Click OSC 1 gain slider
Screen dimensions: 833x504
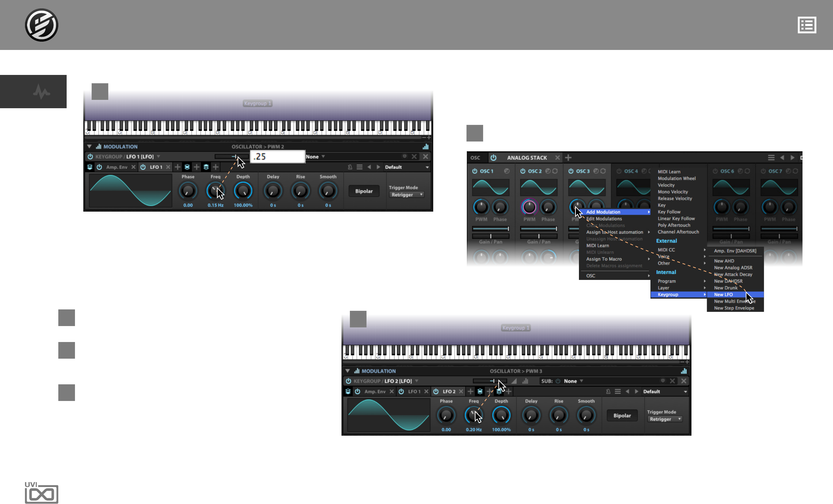tap(490, 229)
